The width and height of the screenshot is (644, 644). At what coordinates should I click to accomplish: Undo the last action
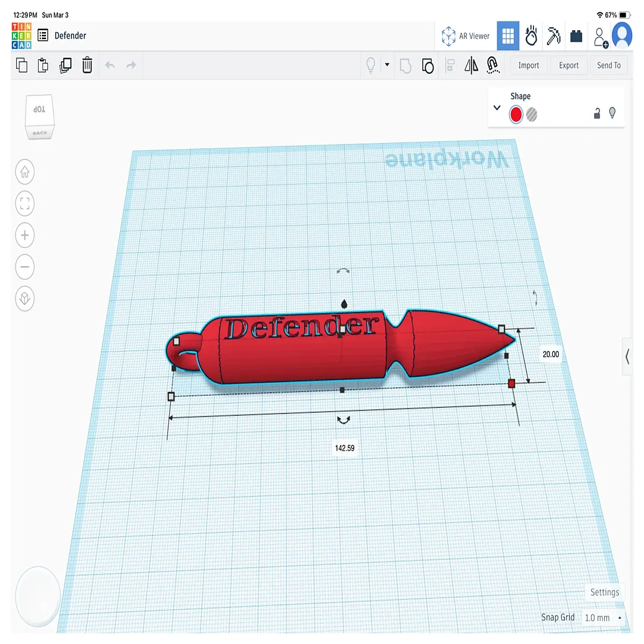(110, 65)
